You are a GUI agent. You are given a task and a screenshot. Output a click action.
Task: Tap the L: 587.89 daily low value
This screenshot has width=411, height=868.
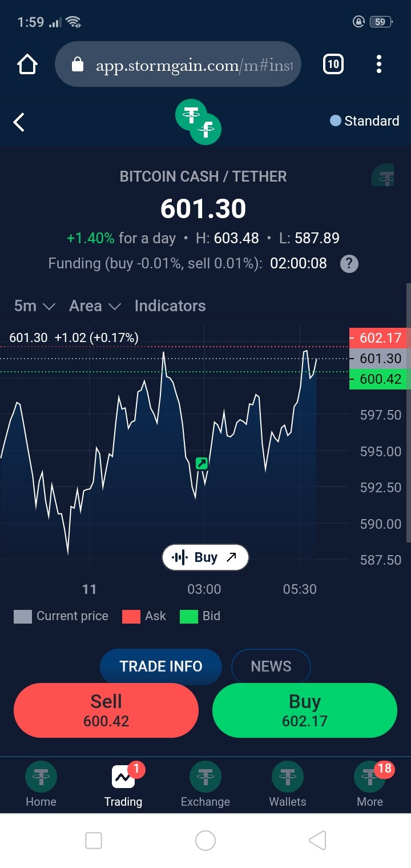pos(309,238)
